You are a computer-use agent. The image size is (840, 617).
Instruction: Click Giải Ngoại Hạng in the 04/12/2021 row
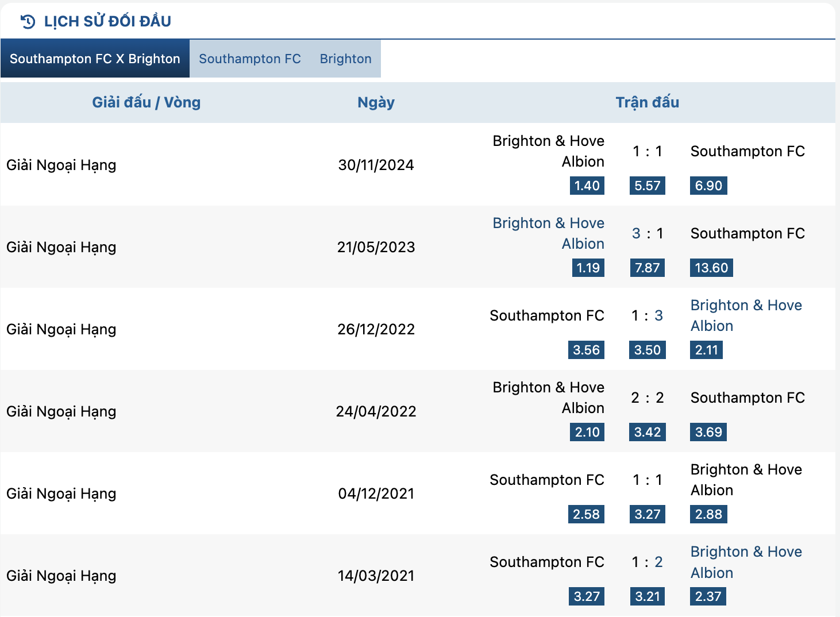point(61,494)
